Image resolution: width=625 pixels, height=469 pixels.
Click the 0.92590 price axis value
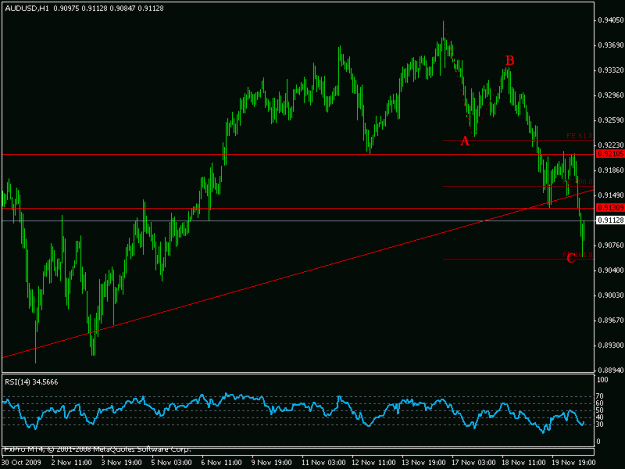(x=611, y=120)
